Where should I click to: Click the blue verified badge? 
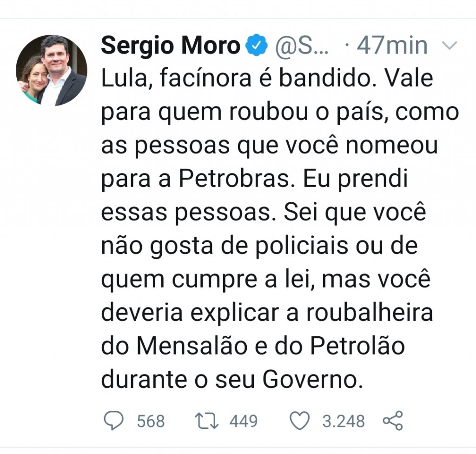click(257, 45)
